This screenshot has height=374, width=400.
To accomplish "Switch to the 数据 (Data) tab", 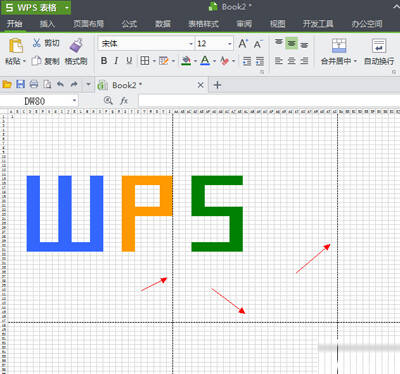I will [x=163, y=24].
